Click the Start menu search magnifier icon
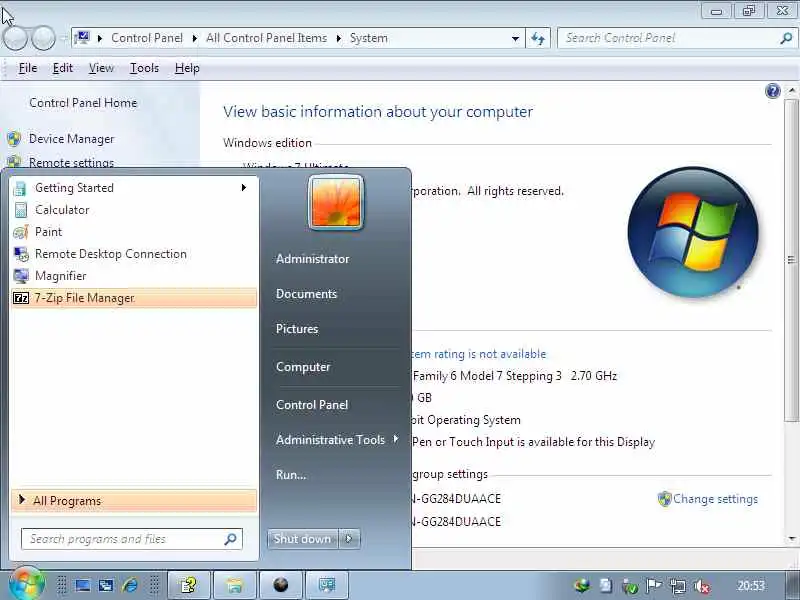This screenshot has width=800, height=600. (x=230, y=539)
